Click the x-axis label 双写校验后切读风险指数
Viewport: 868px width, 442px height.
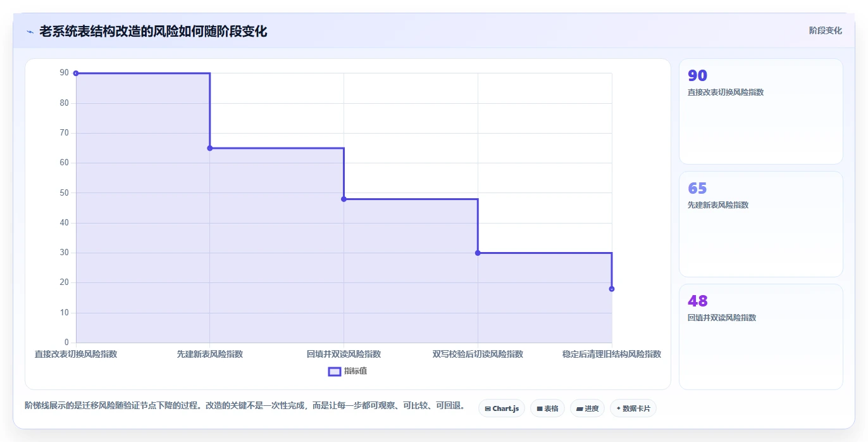click(x=478, y=354)
